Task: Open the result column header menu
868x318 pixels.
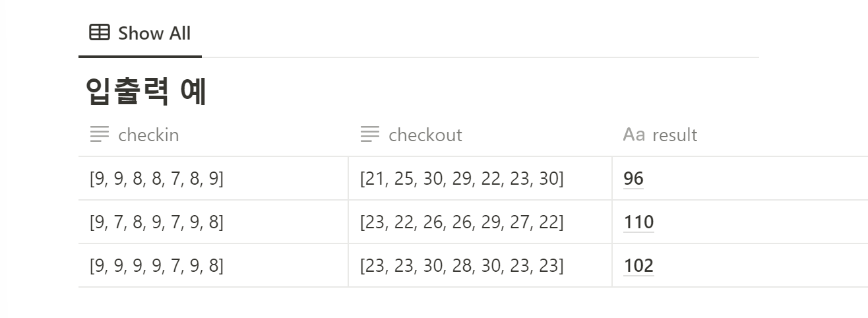Action: pos(740,135)
